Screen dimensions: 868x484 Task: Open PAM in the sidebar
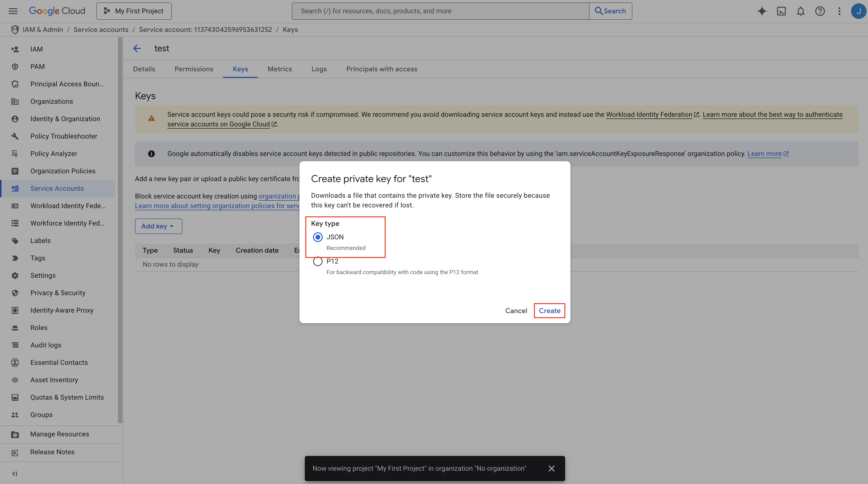coord(58,67)
